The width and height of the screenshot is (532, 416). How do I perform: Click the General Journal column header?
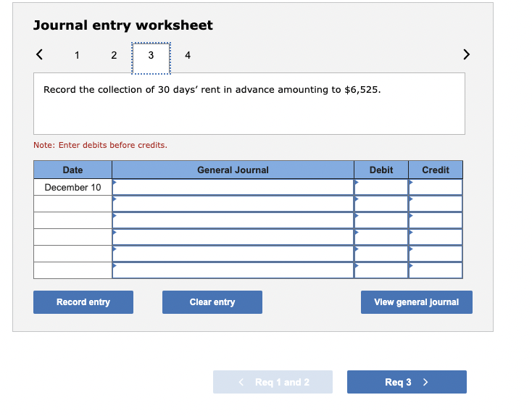(x=233, y=170)
